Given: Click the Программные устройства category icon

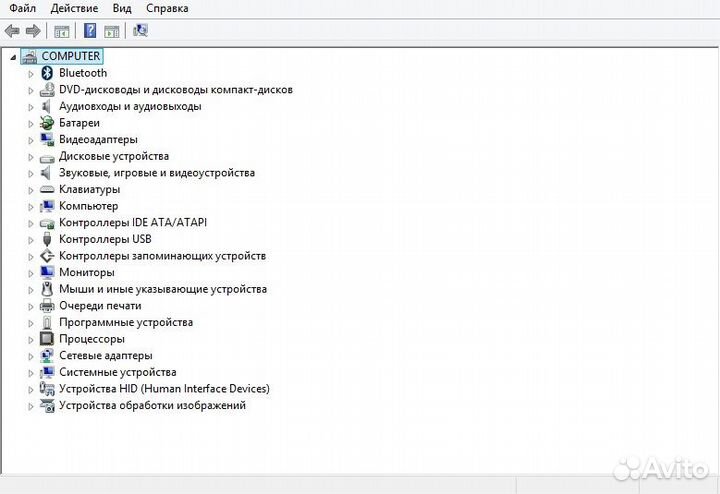Looking at the screenshot, I should [46, 322].
